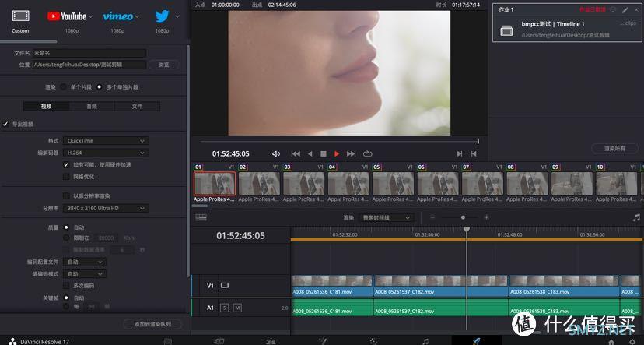Open the Color page icon

(x=373, y=341)
